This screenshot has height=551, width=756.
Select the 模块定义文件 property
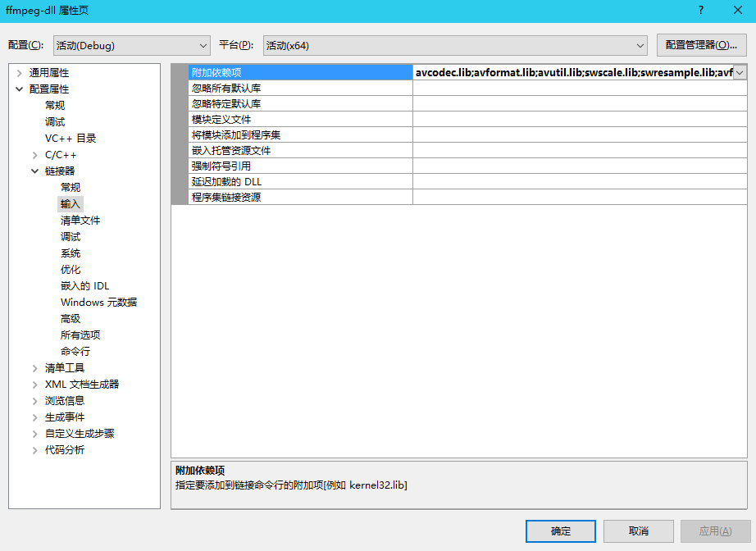click(x=300, y=119)
